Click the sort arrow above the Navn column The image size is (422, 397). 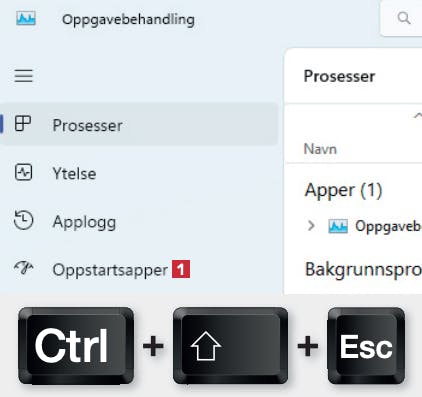418,116
